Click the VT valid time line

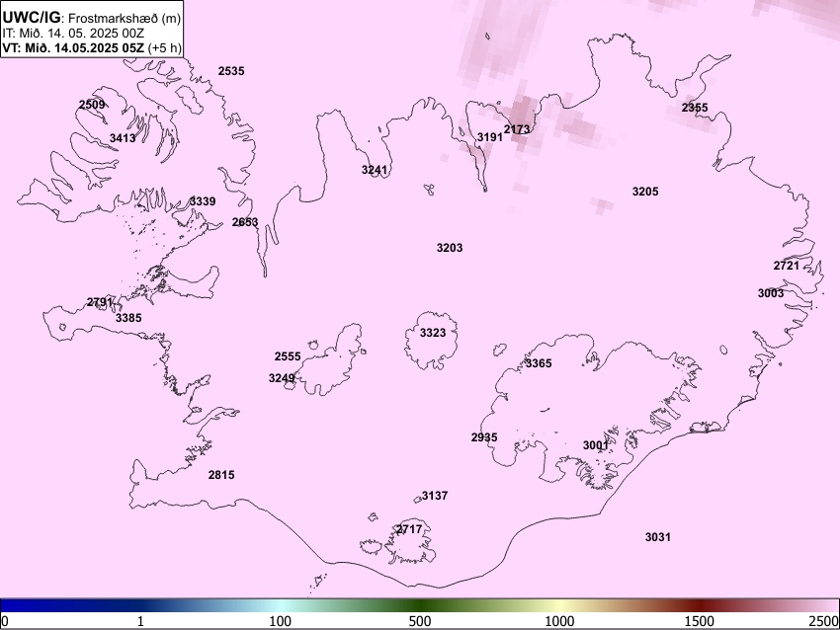coord(92,47)
